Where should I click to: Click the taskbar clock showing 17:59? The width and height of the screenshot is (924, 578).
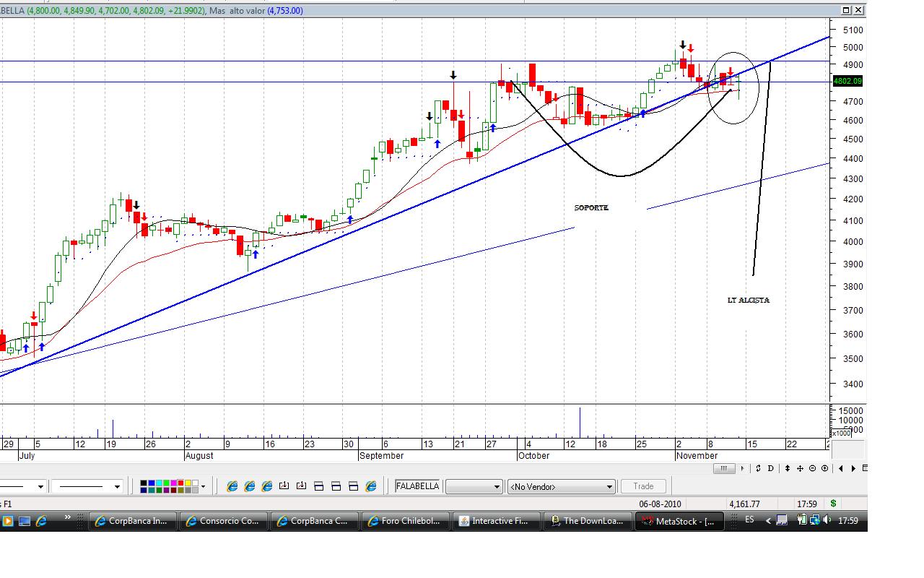(x=848, y=520)
